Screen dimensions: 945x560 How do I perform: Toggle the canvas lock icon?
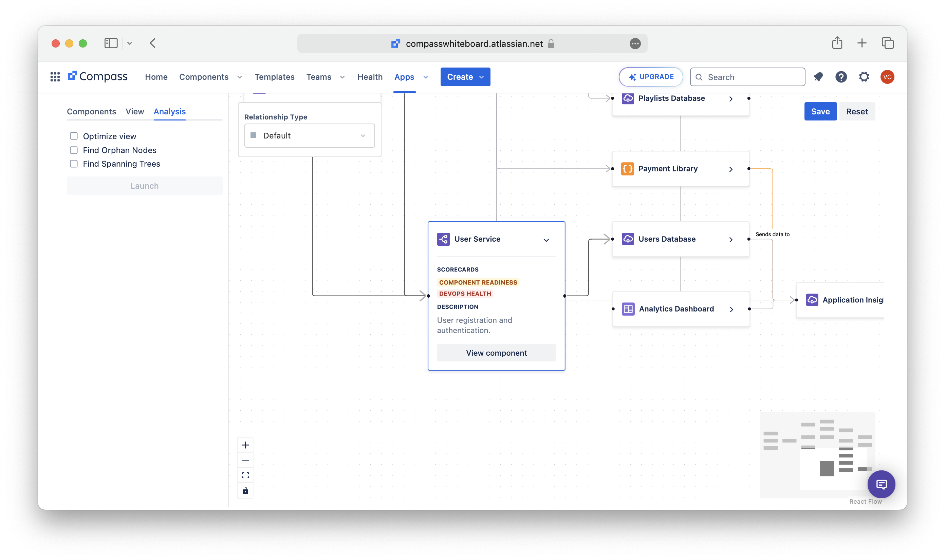(245, 490)
